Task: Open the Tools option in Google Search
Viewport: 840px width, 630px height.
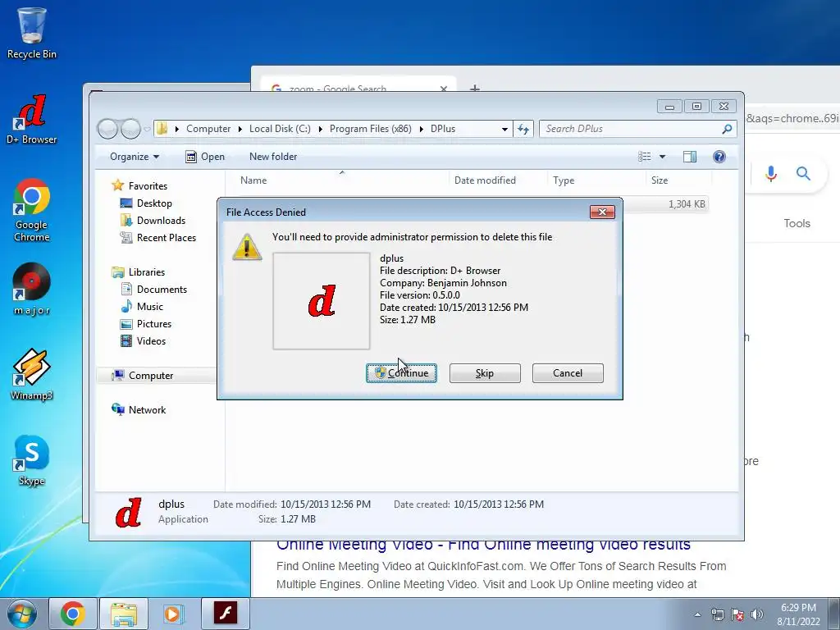Action: pos(797,223)
